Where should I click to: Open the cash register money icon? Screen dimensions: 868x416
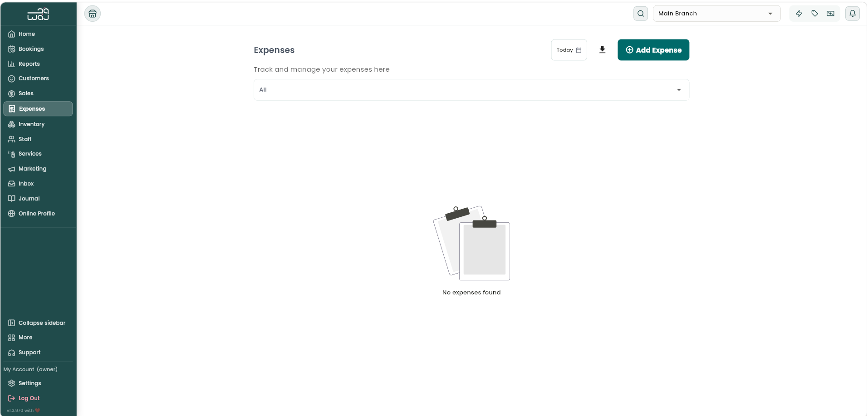(830, 14)
